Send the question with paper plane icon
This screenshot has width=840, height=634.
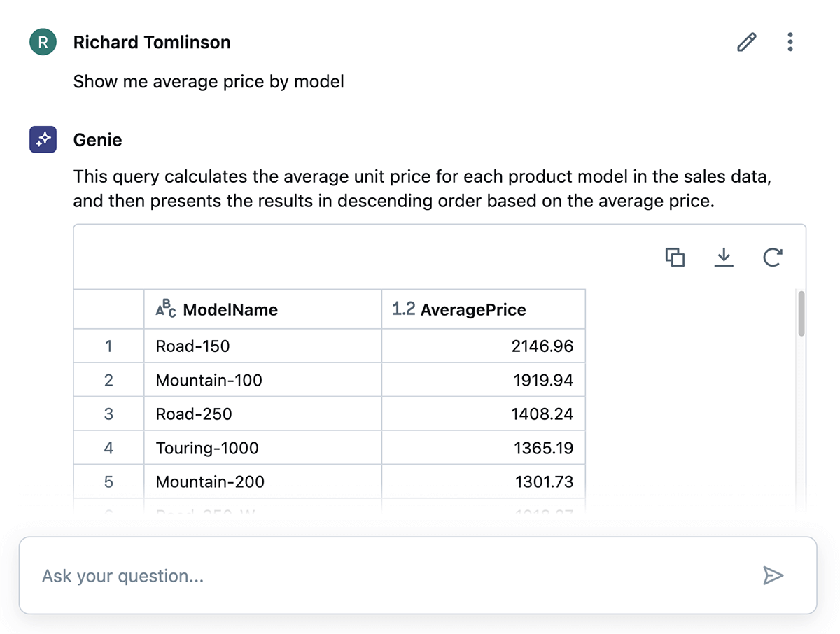coord(773,575)
